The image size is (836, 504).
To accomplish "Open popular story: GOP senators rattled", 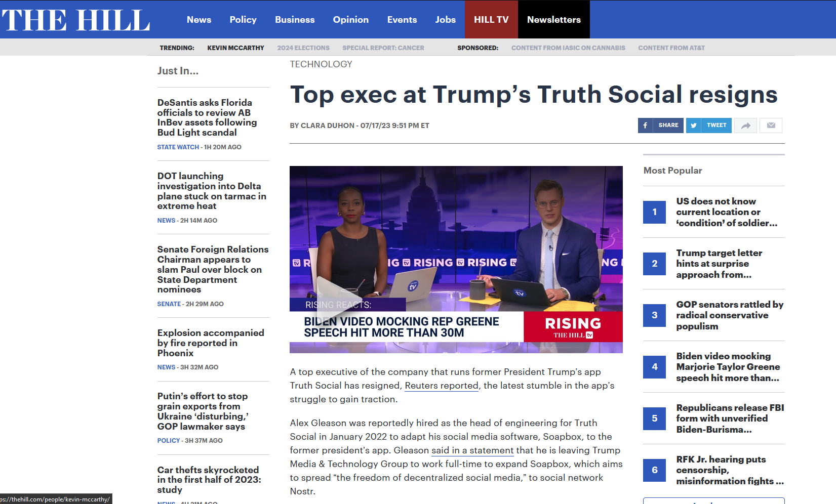I will tap(730, 315).
